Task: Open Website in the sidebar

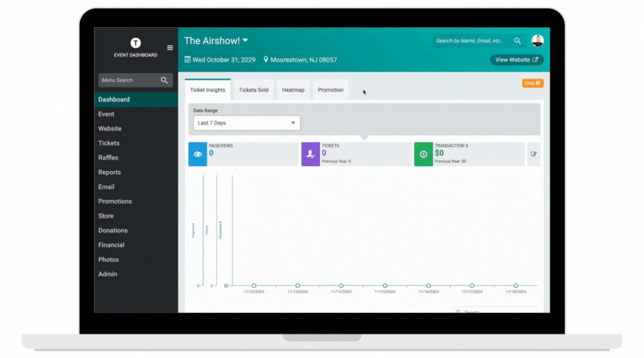Action: click(x=136, y=129)
